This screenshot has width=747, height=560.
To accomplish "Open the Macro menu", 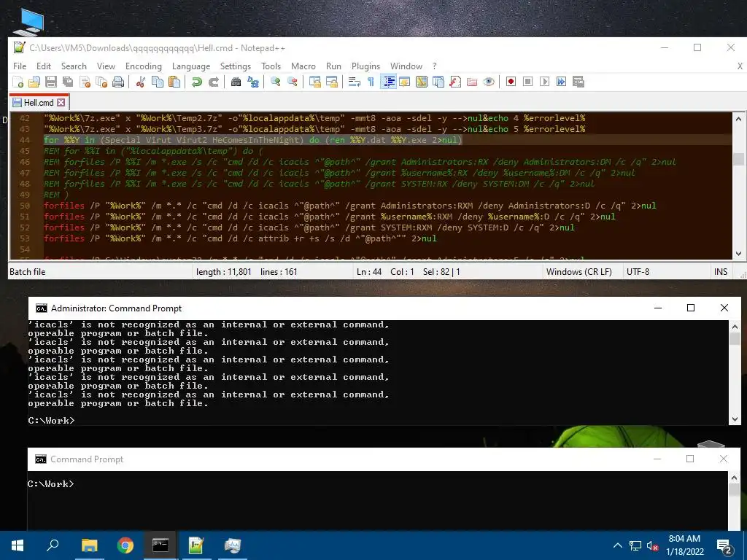I will (303, 66).
